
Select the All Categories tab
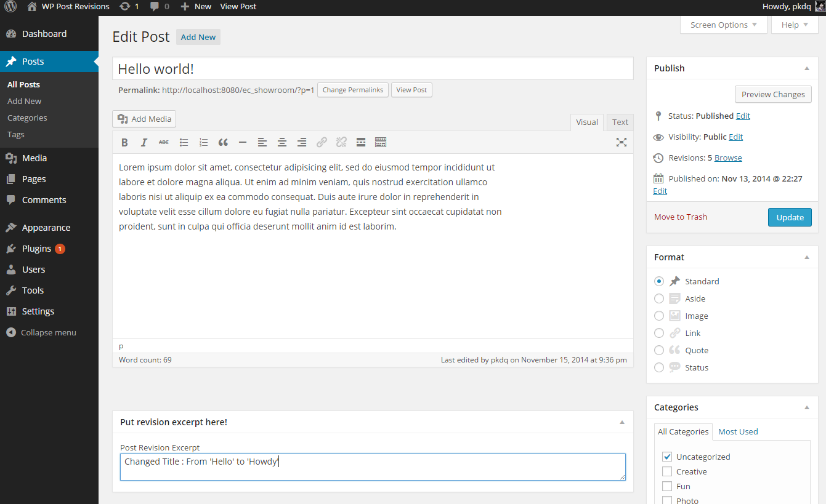pos(683,431)
